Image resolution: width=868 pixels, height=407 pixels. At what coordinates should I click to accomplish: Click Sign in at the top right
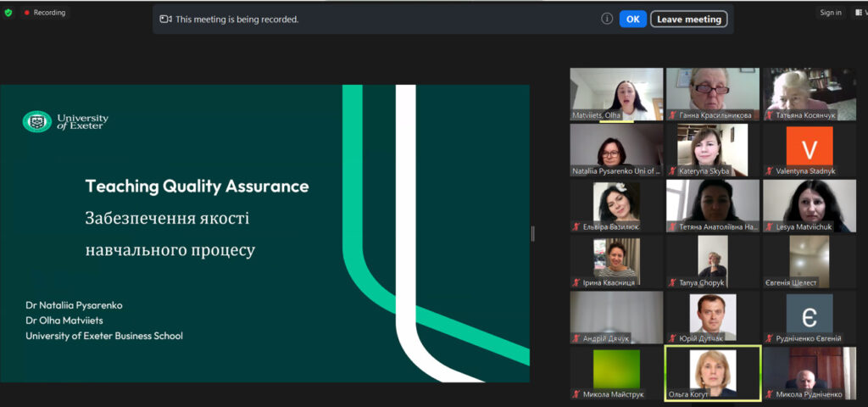click(x=830, y=13)
